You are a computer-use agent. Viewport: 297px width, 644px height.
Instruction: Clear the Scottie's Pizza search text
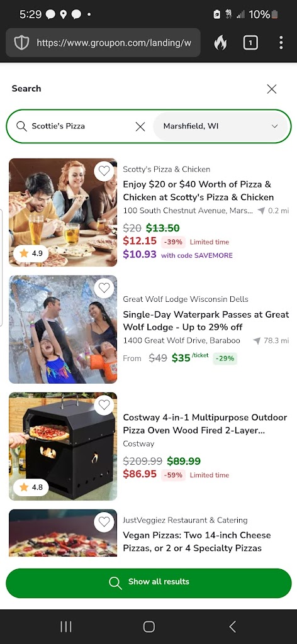point(140,126)
